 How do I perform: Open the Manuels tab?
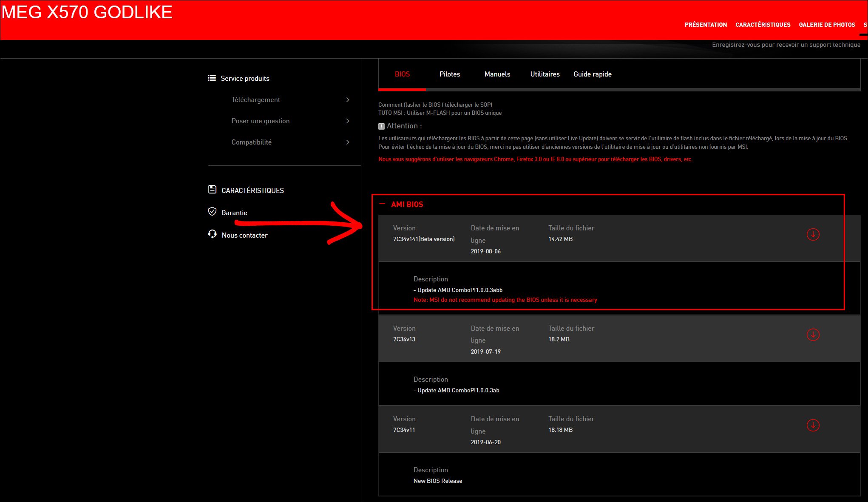[x=497, y=74]
